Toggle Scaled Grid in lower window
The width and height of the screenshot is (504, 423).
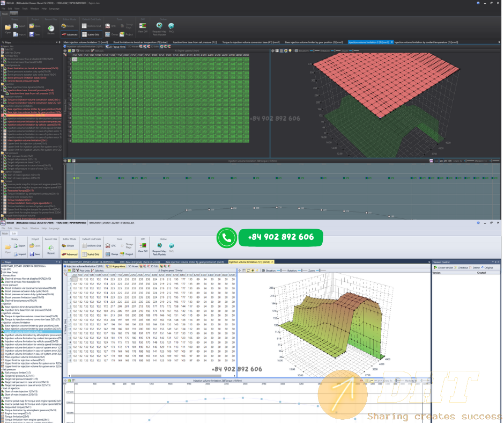point(91,254)
